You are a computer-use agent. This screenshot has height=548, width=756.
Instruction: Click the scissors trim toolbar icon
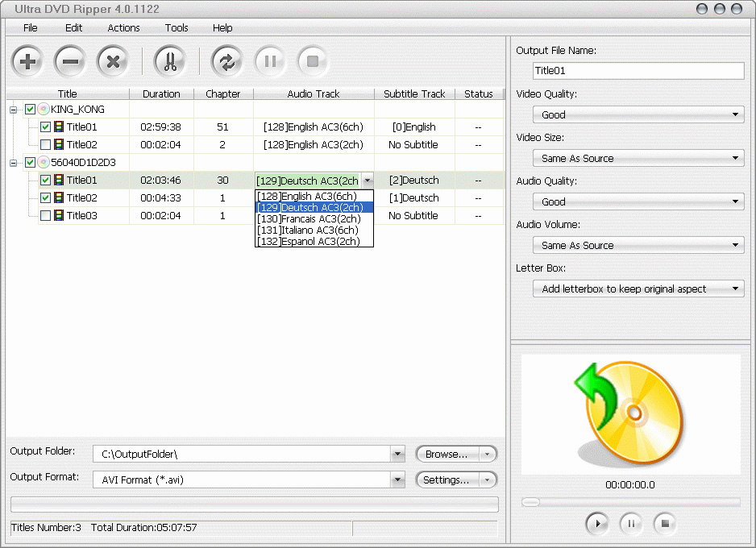(169, 62)
